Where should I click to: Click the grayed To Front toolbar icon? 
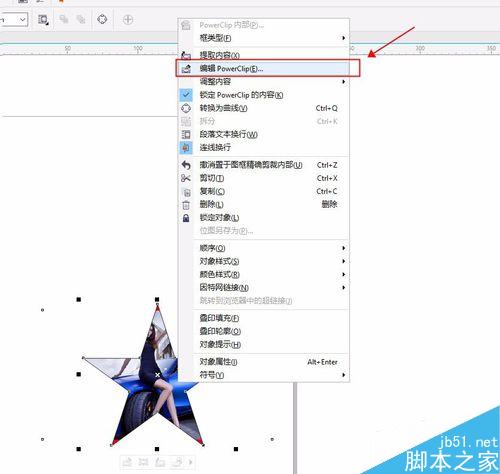(64, 19)
